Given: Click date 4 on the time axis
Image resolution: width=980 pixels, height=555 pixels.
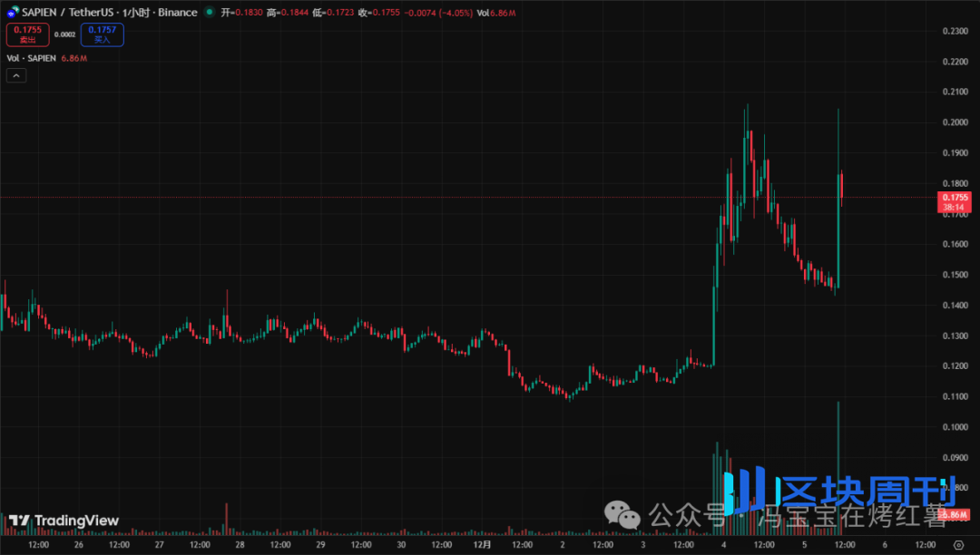Looking at the screenshot, I should [723, 544].
